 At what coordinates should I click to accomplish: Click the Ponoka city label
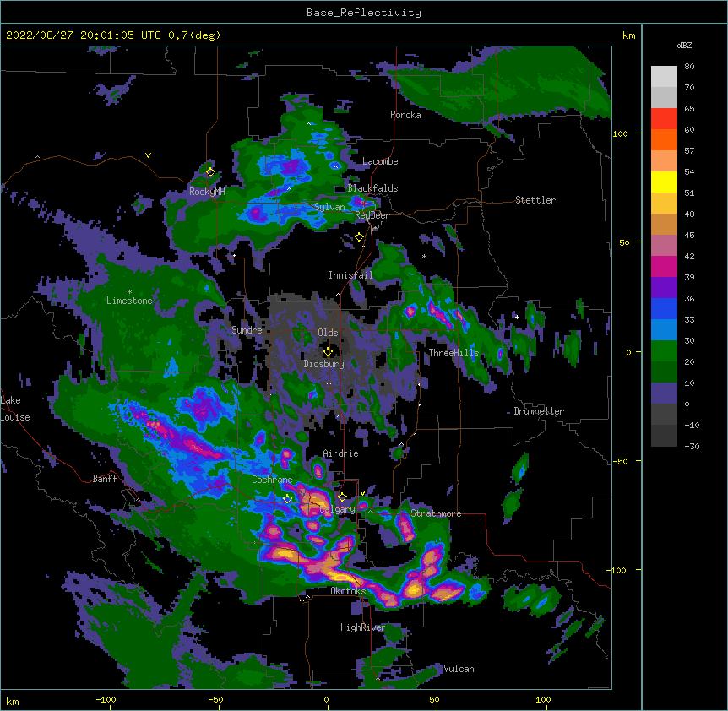click(405, 115)
